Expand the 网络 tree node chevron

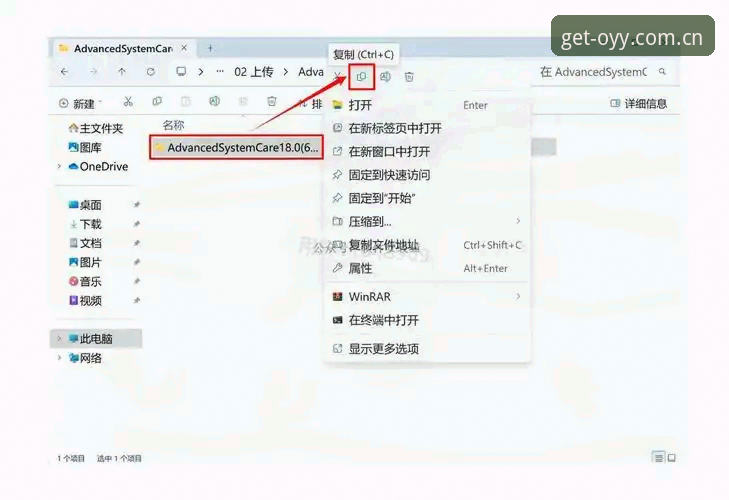[60, 358]
